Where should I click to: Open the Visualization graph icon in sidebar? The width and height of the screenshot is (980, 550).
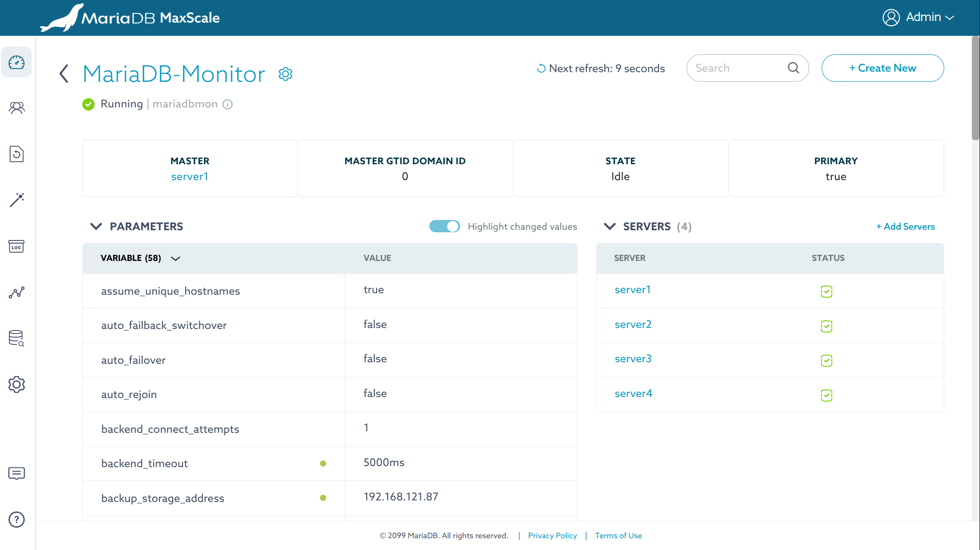(16, 293)
